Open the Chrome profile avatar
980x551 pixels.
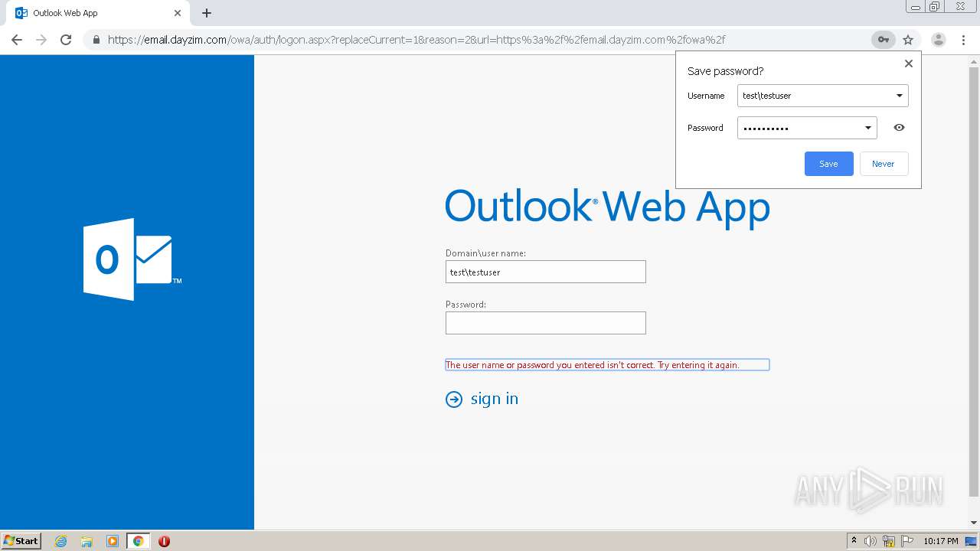point(938,40)
